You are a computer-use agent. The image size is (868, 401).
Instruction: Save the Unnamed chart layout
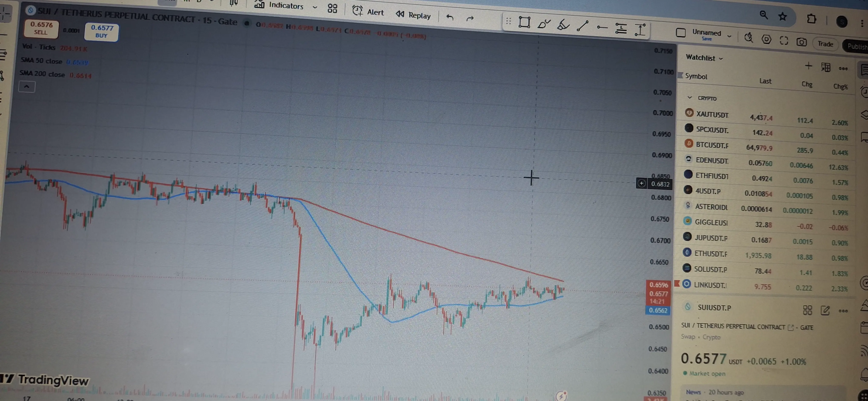click(707, 39)
